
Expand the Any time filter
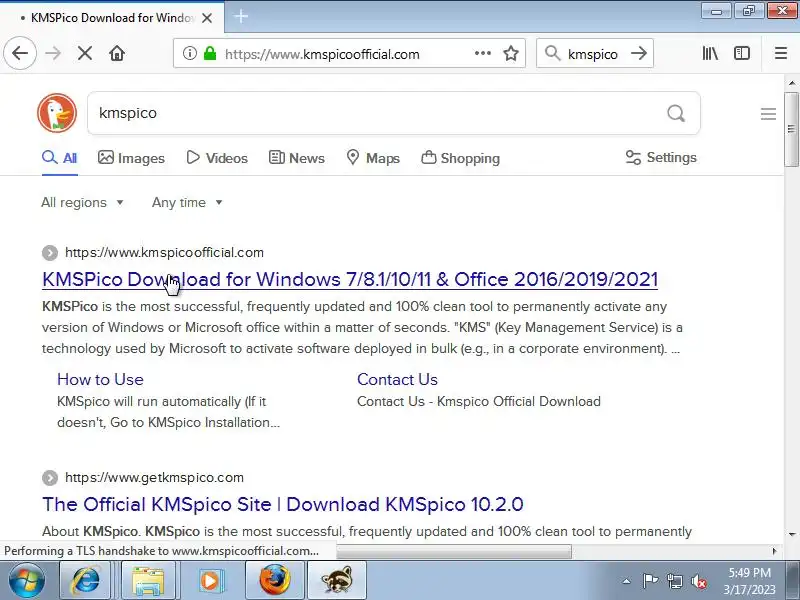click(187, 203)
